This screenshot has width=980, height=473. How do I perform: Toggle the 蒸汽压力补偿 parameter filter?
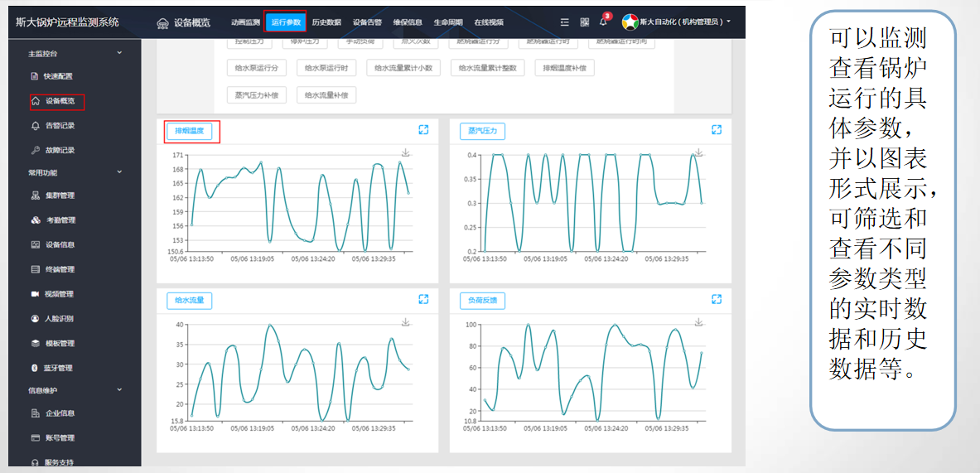(x=256, y=94)
